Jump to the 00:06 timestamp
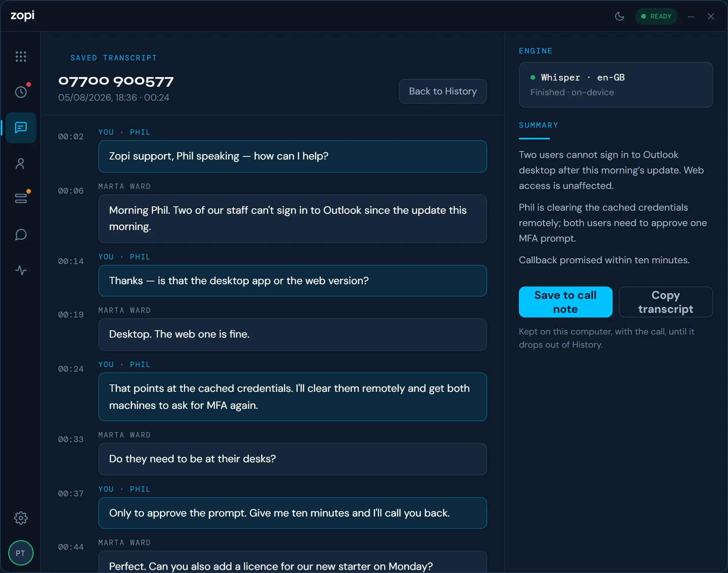The height and width of the screenshot is (573, 728). pyautogui.click(x=71, y=191)
